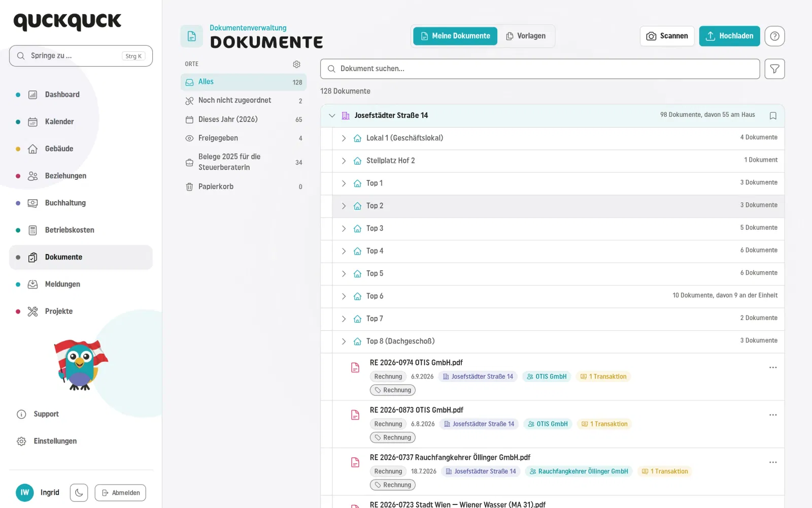Bookmark the Josefstädter Straße 14 group
812x508 pixels.
click(x=773, y=115)
